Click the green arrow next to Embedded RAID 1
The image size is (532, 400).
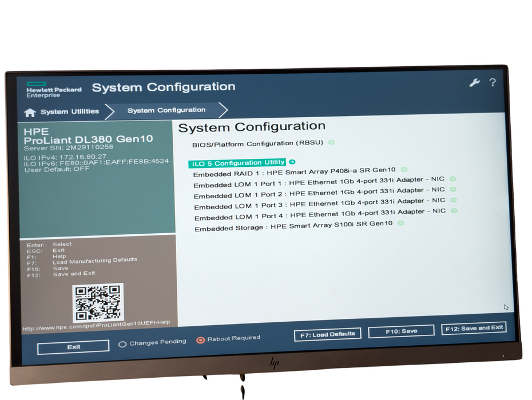404,169
